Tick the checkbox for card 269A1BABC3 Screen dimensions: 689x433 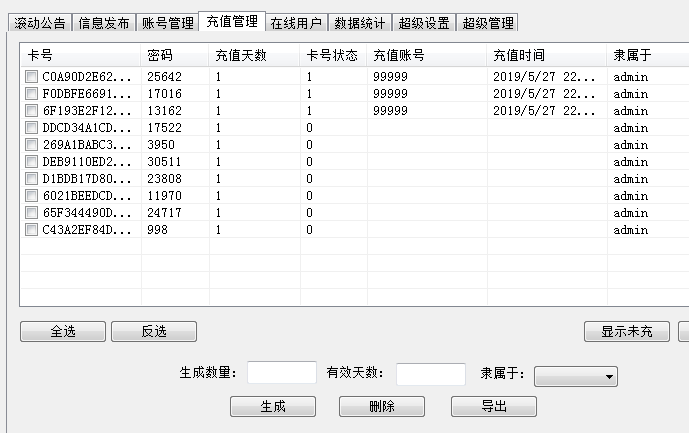[x=31, y=145]
